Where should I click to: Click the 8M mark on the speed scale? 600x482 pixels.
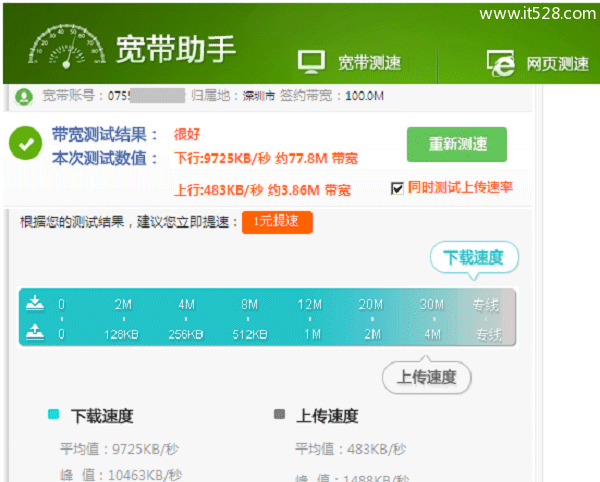click(249, 305)
